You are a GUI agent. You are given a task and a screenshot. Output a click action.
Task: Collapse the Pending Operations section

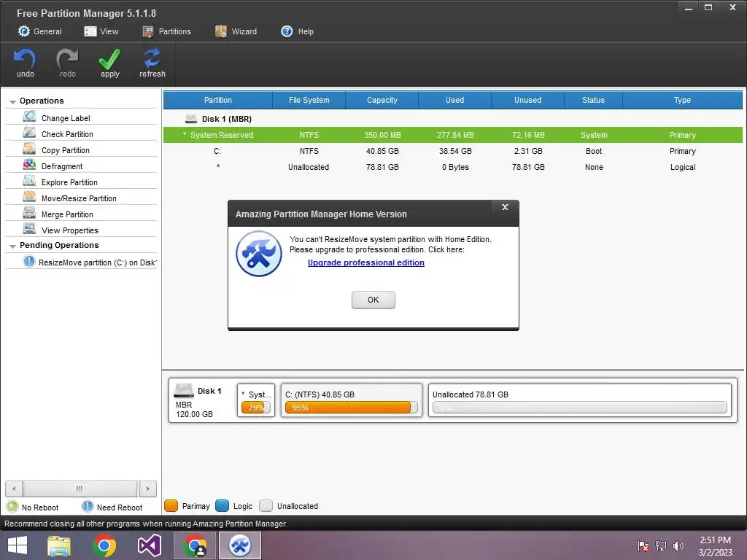(12, 246)
